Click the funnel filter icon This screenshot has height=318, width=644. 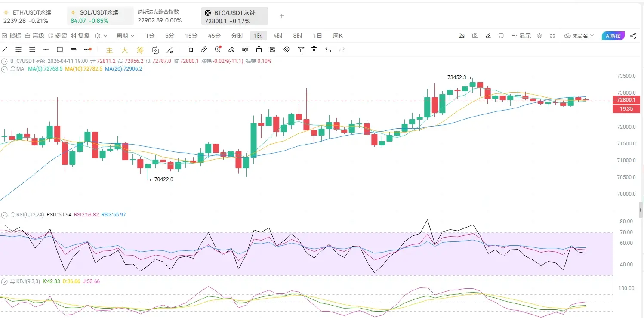click(301, 50)
